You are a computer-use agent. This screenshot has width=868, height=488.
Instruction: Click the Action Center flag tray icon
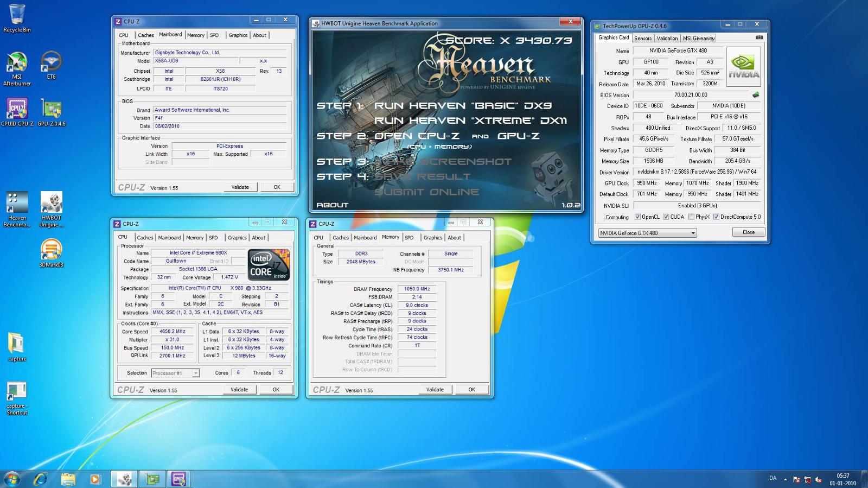click(x=796, y=479)
